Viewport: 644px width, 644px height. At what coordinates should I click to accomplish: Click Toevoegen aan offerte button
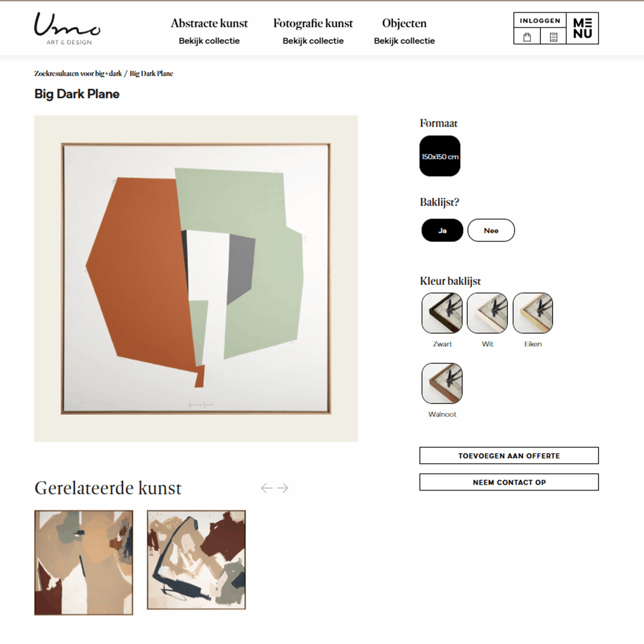click(509, 456)
